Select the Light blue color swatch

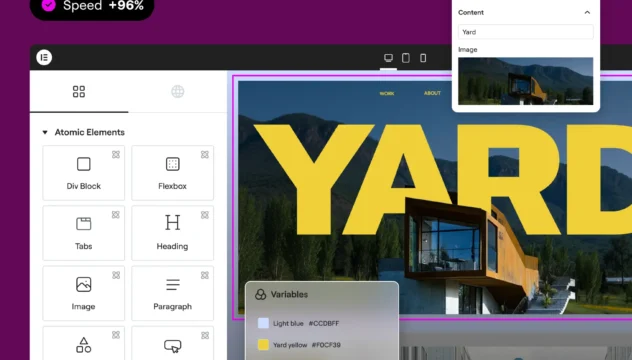pyautogui.click(x=263, y=323)
